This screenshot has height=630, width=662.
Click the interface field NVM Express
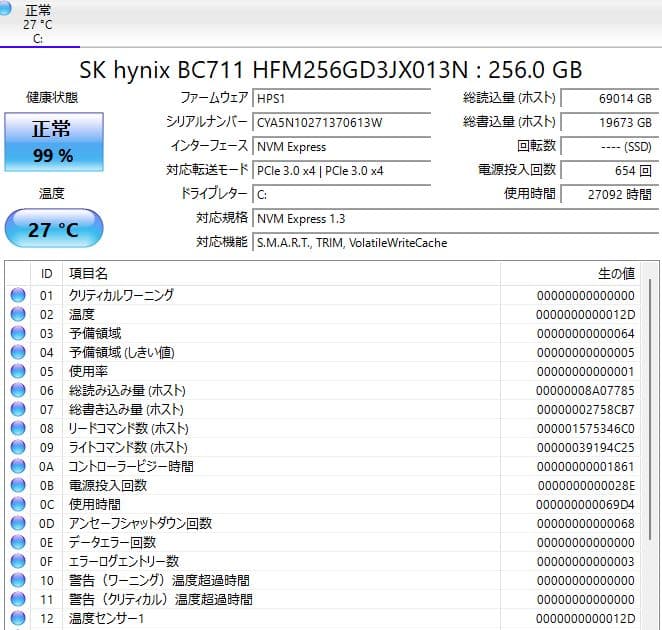click(341, 147)
